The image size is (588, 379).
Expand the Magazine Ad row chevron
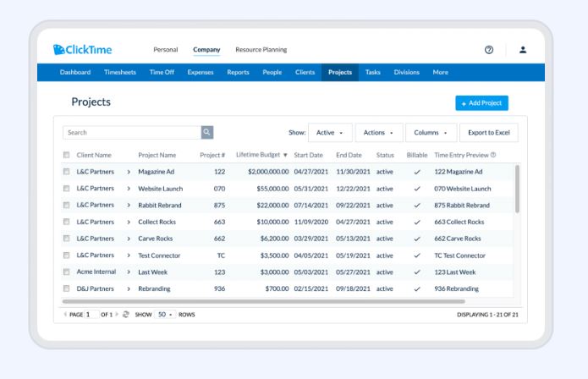(x=129, y=172)
